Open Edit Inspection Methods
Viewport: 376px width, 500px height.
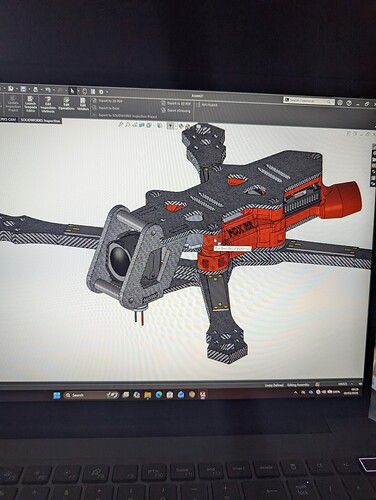click(48, 105)
